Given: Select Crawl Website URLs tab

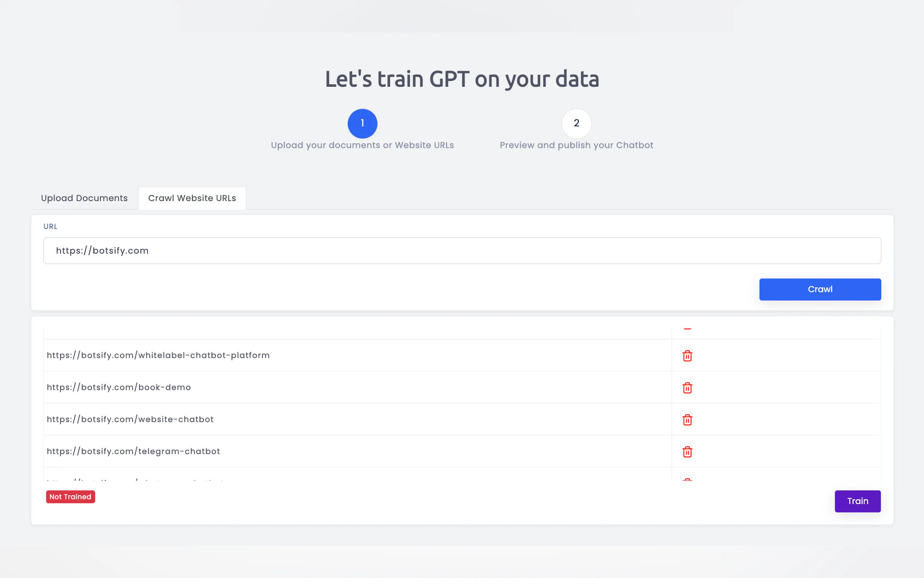Looking at the screenshot, I should (192, 198).
